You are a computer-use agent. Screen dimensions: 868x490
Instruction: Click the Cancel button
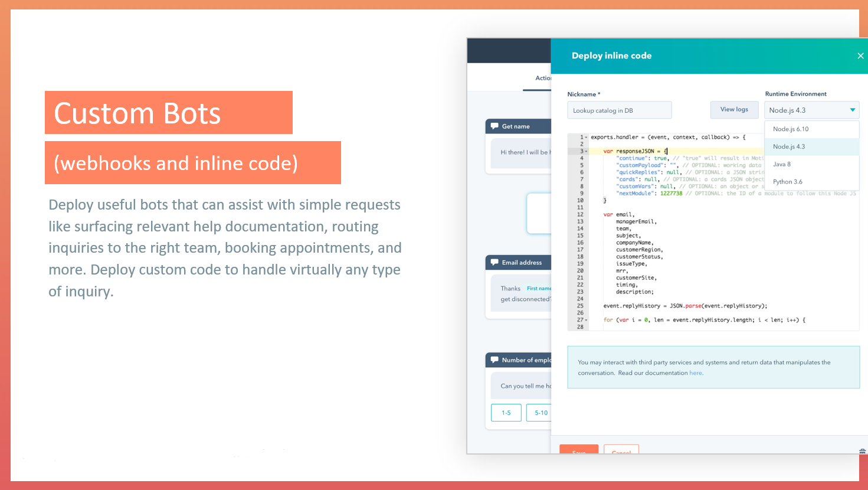pyautogui.click(x=621, y=450)
